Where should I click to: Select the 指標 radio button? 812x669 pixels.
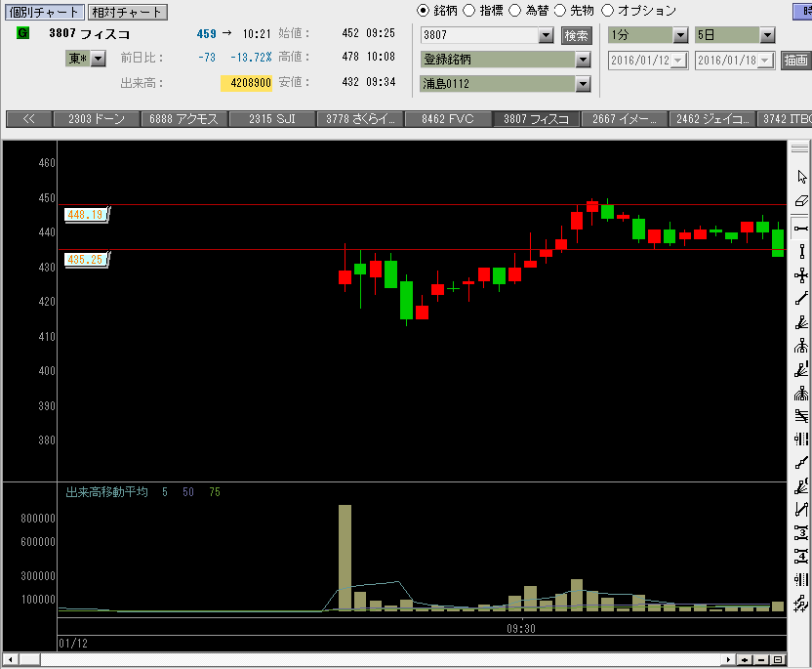468,11
